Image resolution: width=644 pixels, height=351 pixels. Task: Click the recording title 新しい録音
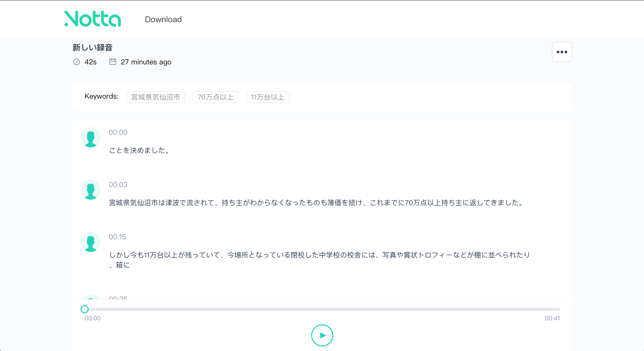(x=92, y=48)
